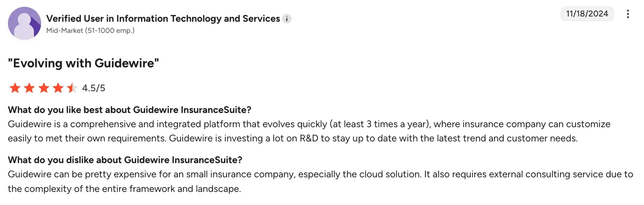This screenshot has width=644, height=205.
Task: Click the fourth orange rating star
Action: click(x=58, y=88)
